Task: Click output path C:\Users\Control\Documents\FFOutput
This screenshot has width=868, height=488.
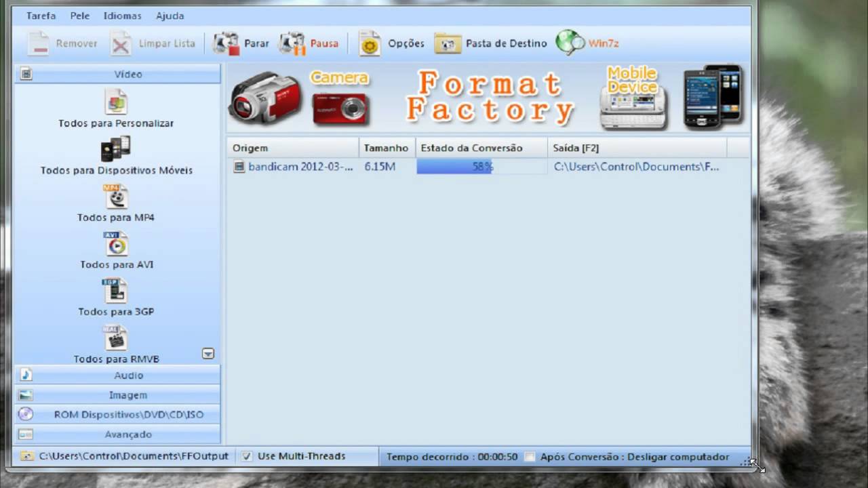Action: pyautogui.click(x=134, y=456)
